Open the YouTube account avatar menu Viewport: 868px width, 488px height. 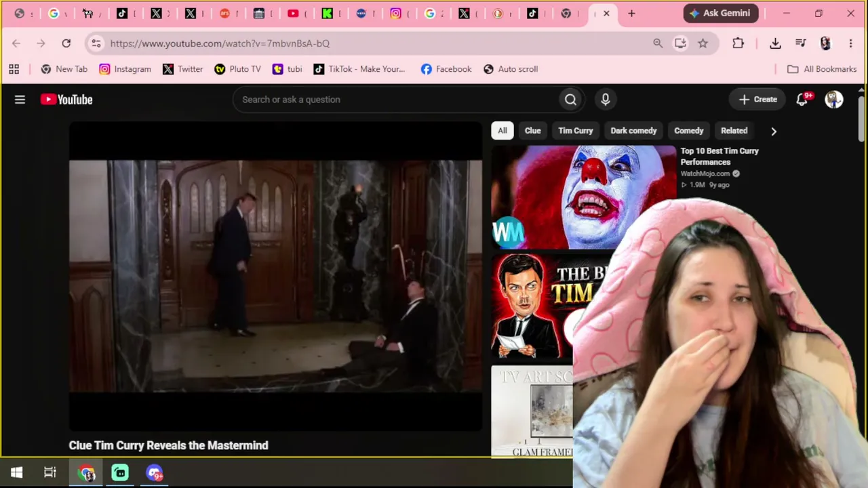834,100
